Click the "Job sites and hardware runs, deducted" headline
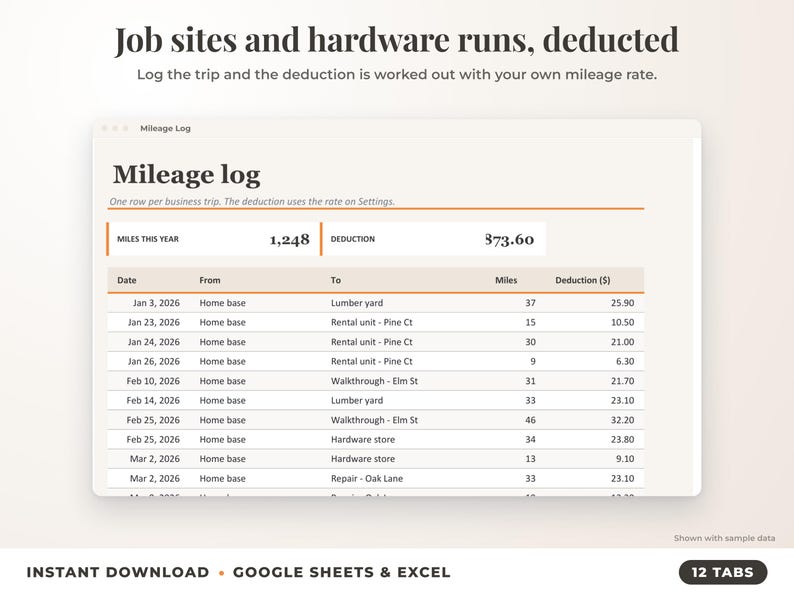 click(x=396, y=41)
